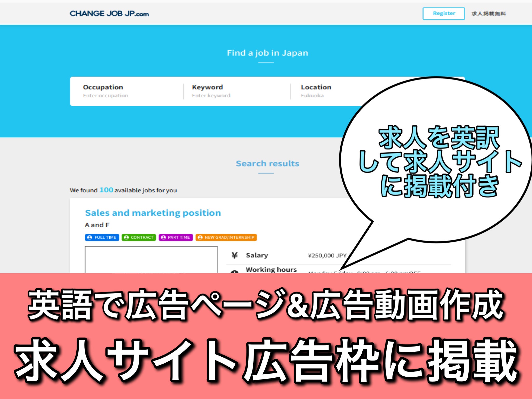Open the Location field showing Fukuoka
This screenshot has height=399, width=532.
point(312,96)
